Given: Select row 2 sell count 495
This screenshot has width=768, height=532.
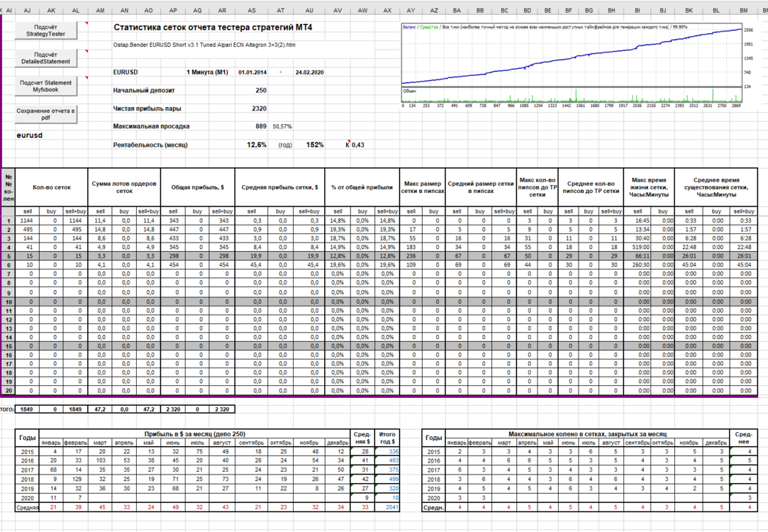Looking at the screenshot, I should tap(28, 229).
